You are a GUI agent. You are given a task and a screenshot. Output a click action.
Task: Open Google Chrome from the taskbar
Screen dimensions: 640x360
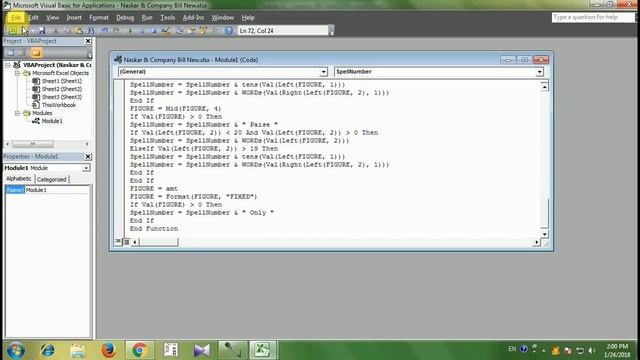pyautogui.click(x=139, y=350)
